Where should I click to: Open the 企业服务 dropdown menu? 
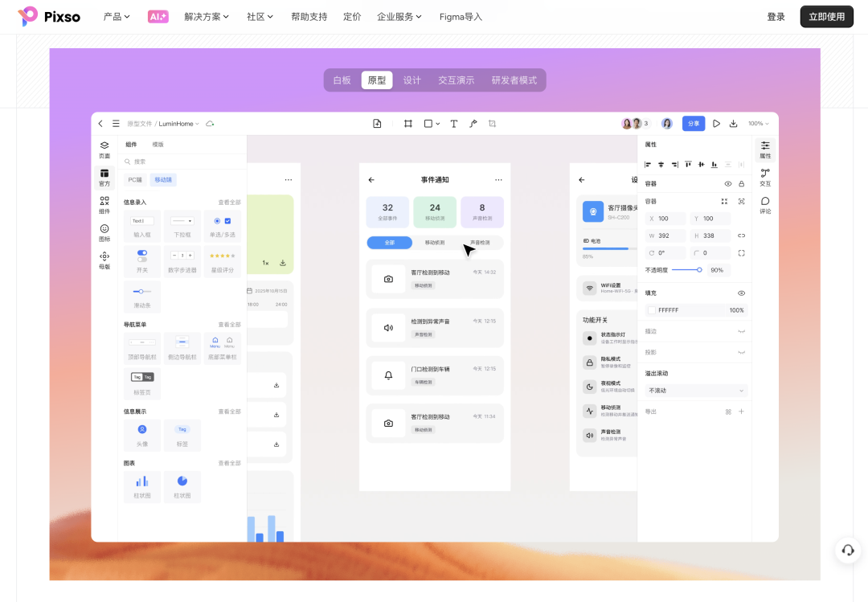[x=399, y=17]
